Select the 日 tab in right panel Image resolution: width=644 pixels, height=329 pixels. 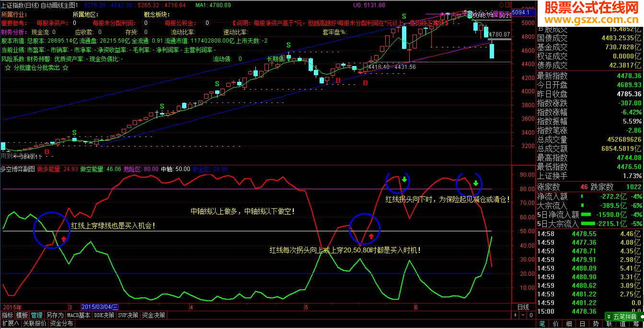[582, 324]
